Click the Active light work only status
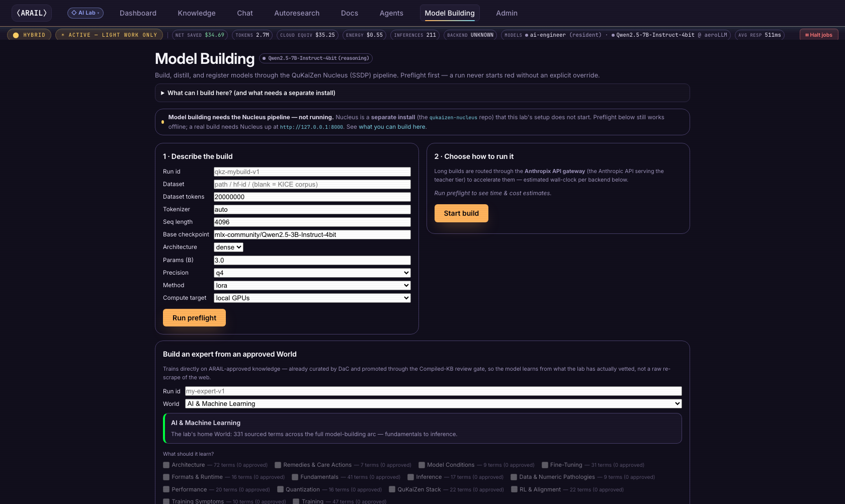The image size is (845, 504). tap(109, 35)
